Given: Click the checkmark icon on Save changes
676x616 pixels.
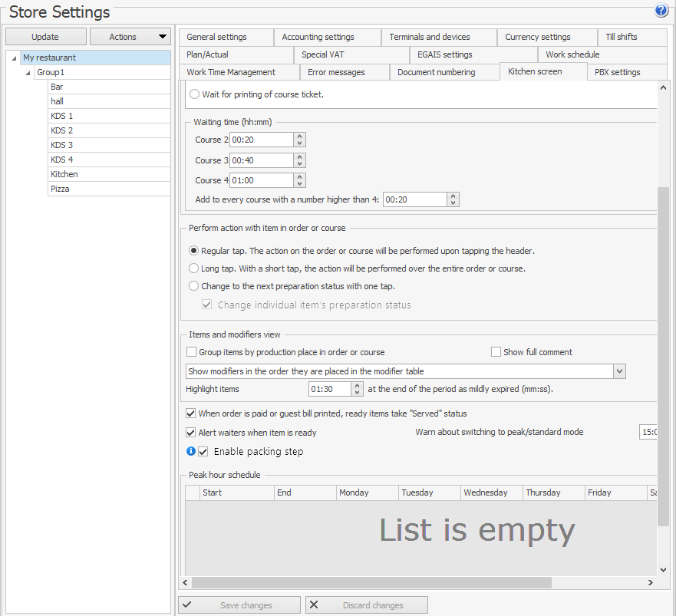Looking at the screenshot, I should 186,605.
